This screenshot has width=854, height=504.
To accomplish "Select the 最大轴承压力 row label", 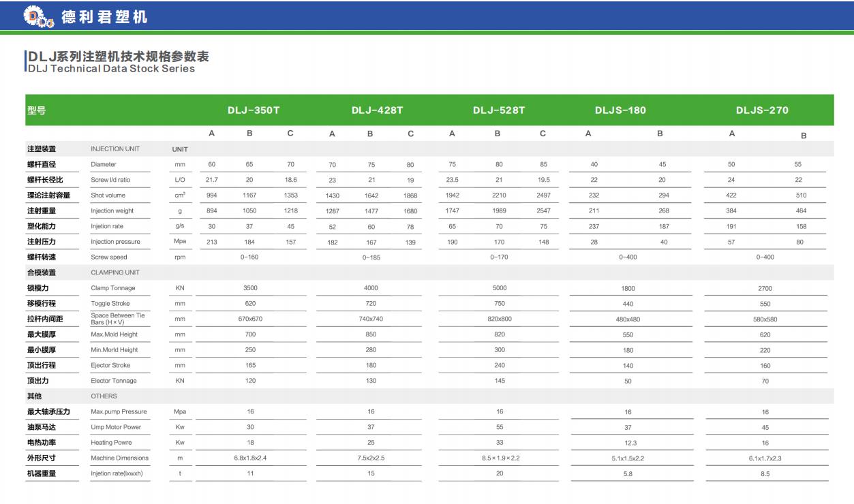I will (x=48, y=411).
